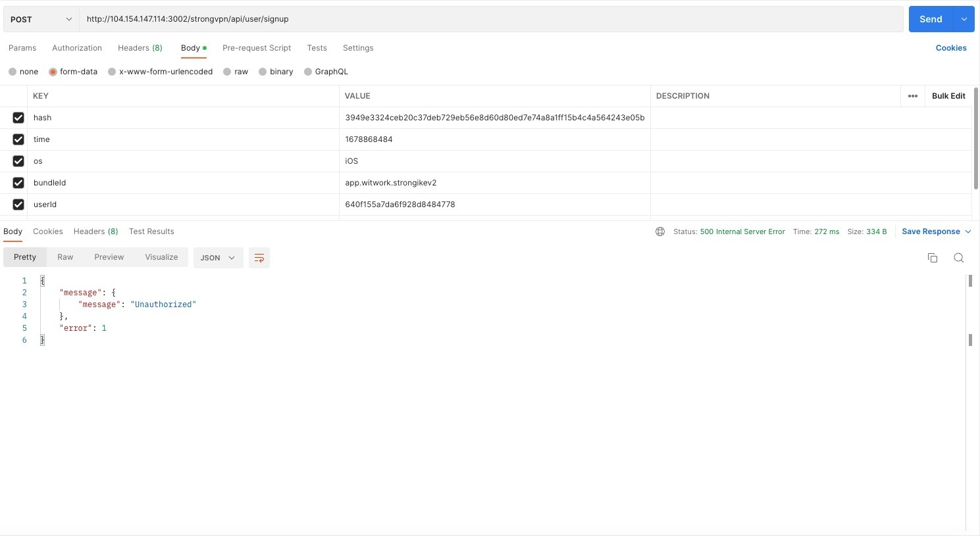Open the Cookies link at top right
Screen dimensions: 980x536
pos(951,48)
